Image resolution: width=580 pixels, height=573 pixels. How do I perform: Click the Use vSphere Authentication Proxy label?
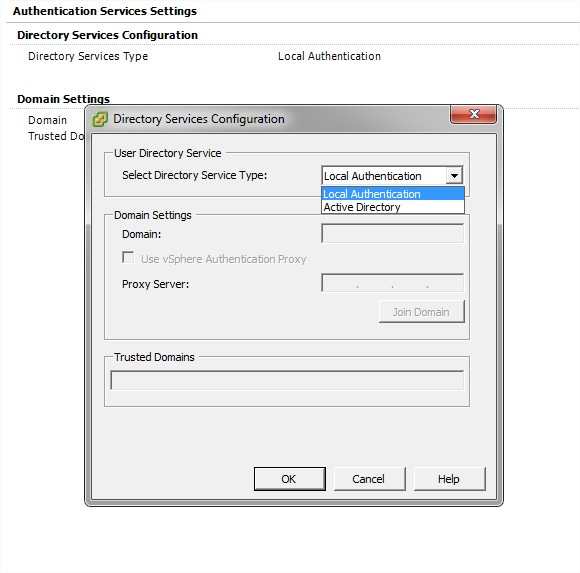pos(223,259)
